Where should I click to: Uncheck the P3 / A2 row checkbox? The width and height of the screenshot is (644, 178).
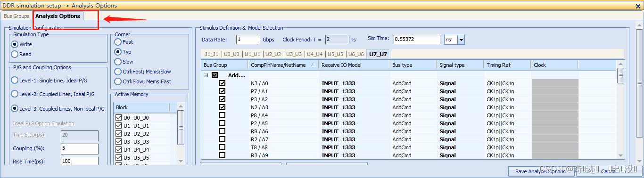tap(222, 99)
